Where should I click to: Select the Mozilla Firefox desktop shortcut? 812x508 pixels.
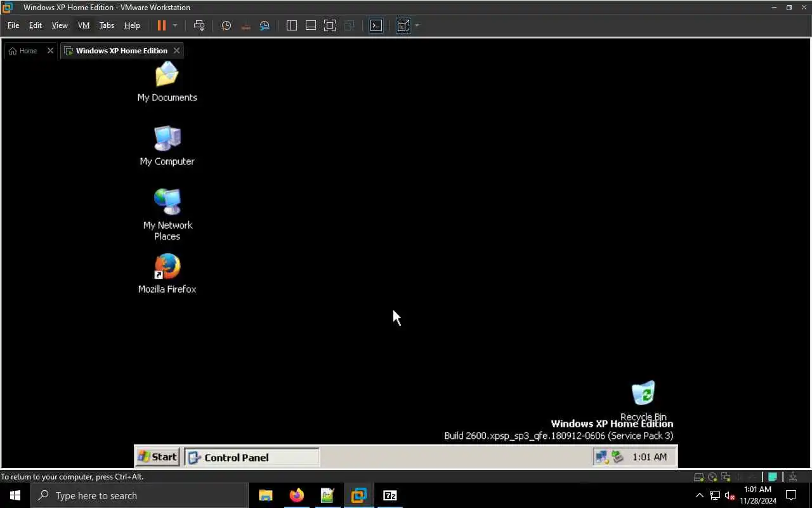point(167,274)
